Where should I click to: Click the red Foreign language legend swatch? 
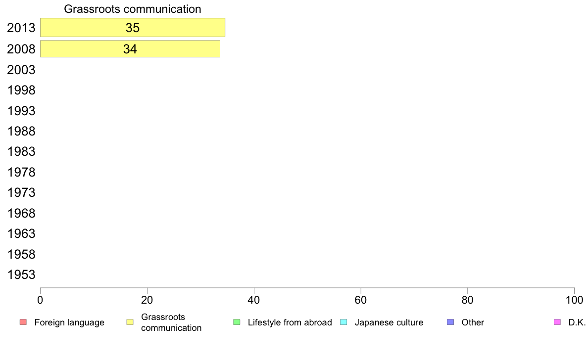point(23,322)
